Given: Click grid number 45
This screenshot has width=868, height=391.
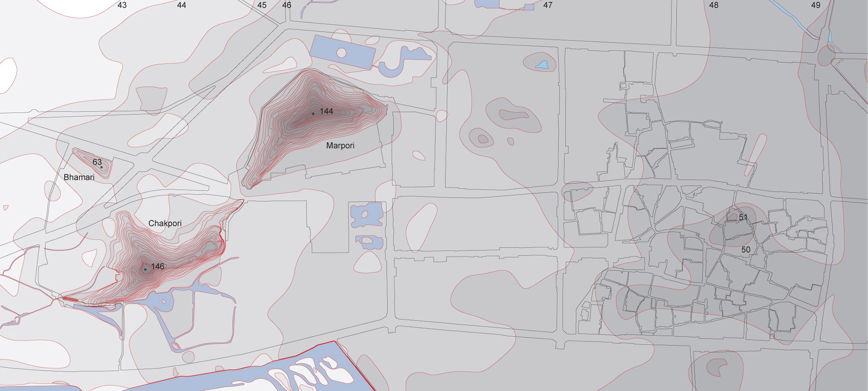Looking at the screenshot, I should pyautogui.click(x=262, y=5).
